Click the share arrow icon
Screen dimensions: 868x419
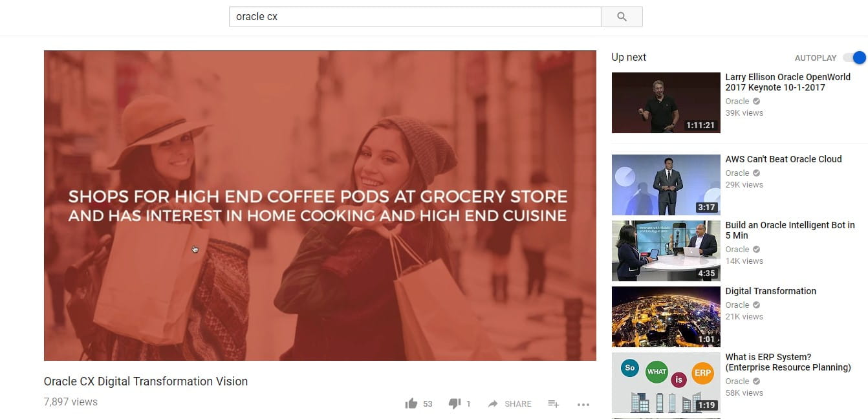493,403
